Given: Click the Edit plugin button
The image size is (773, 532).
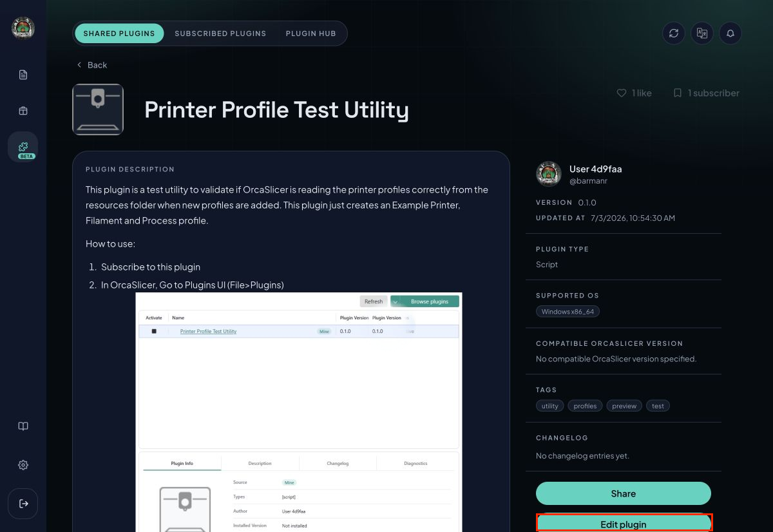Looking at the screenshot, I should pos(624,524).
